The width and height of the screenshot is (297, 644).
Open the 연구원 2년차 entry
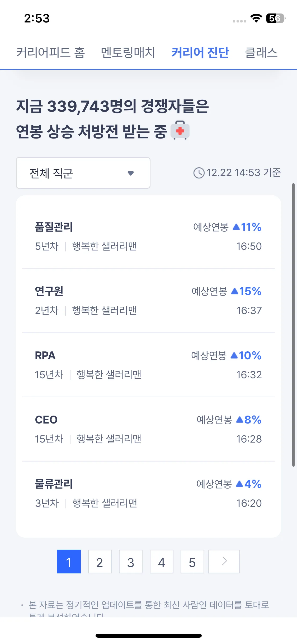(148, 301)
